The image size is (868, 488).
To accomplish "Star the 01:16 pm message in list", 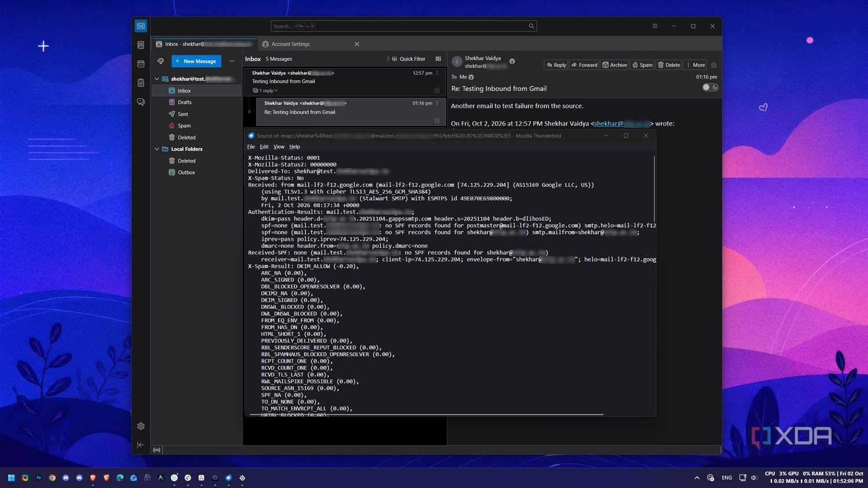I will (437, 120).
